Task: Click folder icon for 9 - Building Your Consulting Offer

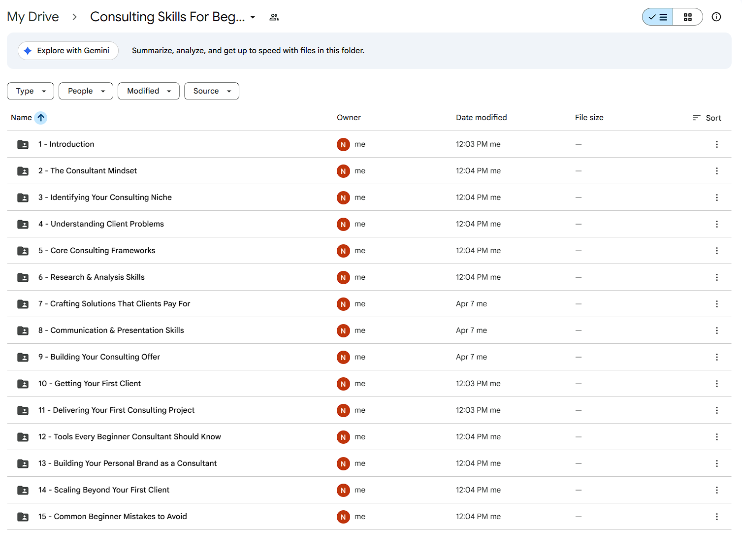Action: pyautogui.click(x=23, y=357)
